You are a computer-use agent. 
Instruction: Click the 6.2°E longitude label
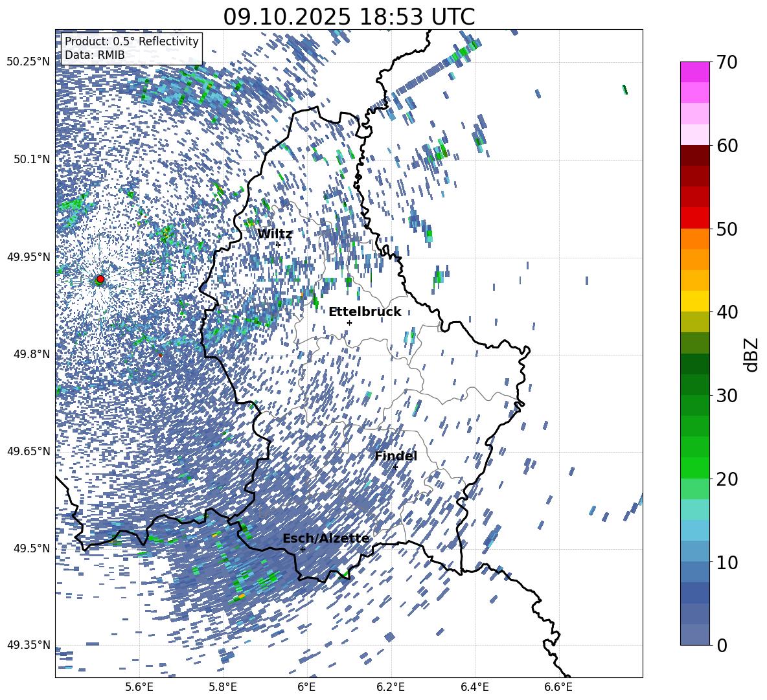pos(391,687)
